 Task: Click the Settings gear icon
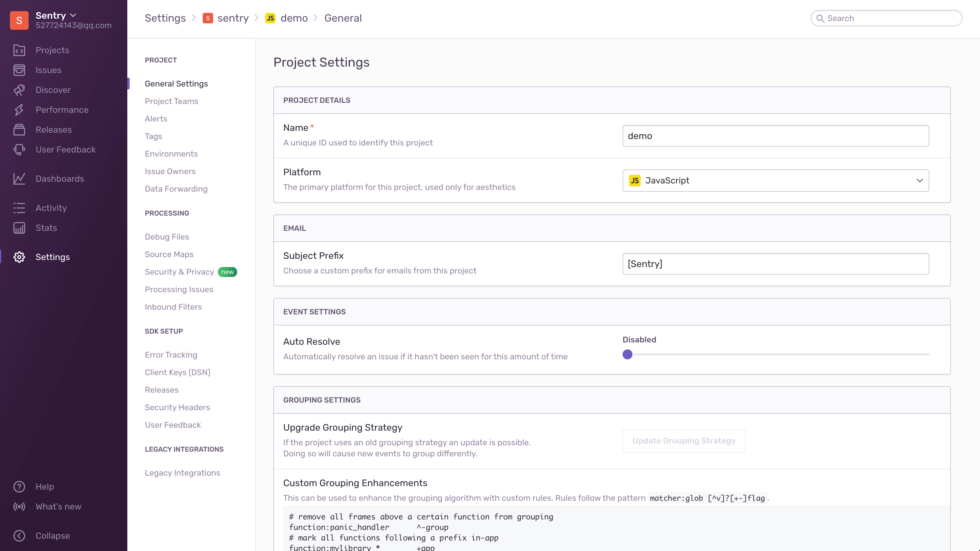tap(19, 257)
